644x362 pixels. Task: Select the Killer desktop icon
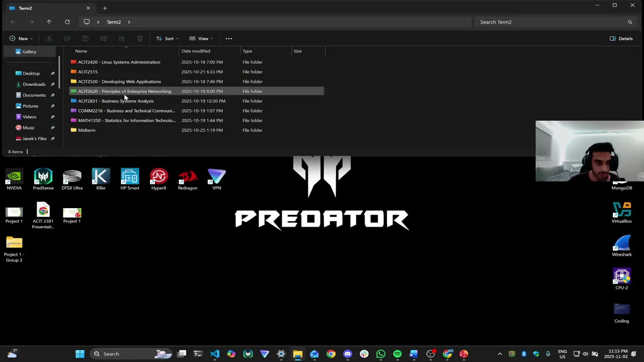point(101,179)
